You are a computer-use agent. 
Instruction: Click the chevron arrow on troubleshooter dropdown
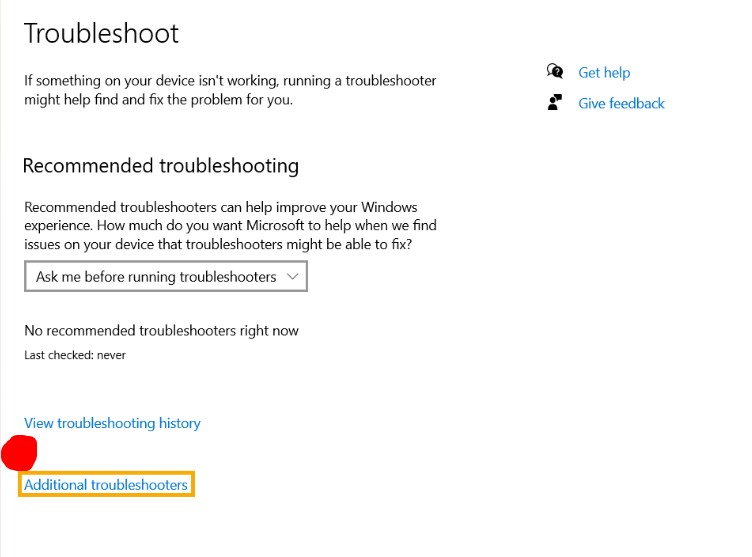[293, 276]
